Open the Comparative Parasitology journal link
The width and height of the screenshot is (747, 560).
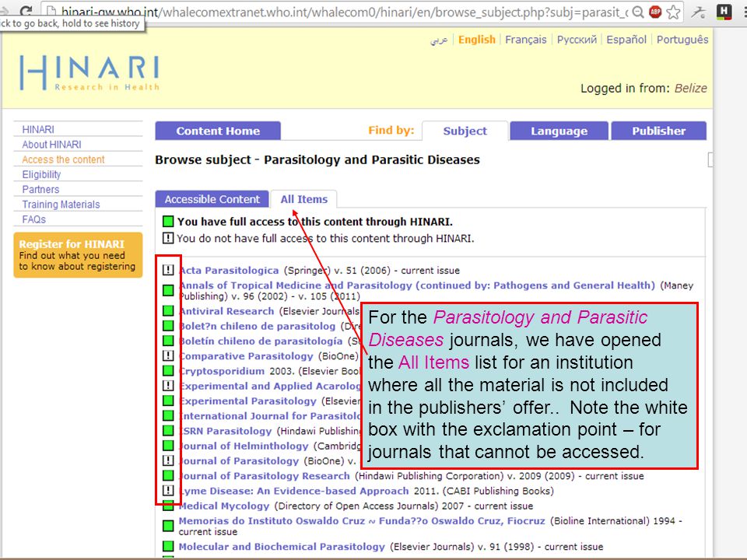coord(247,355)
